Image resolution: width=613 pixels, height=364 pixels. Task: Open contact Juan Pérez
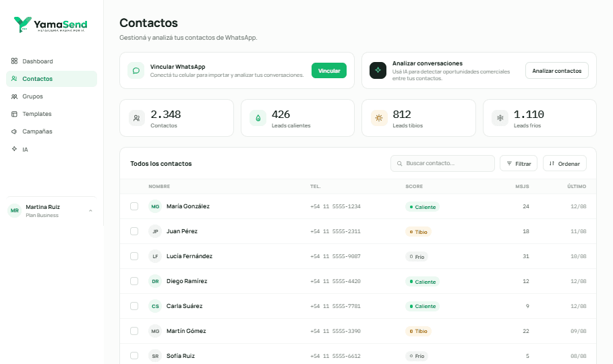(x=182, y=231)
